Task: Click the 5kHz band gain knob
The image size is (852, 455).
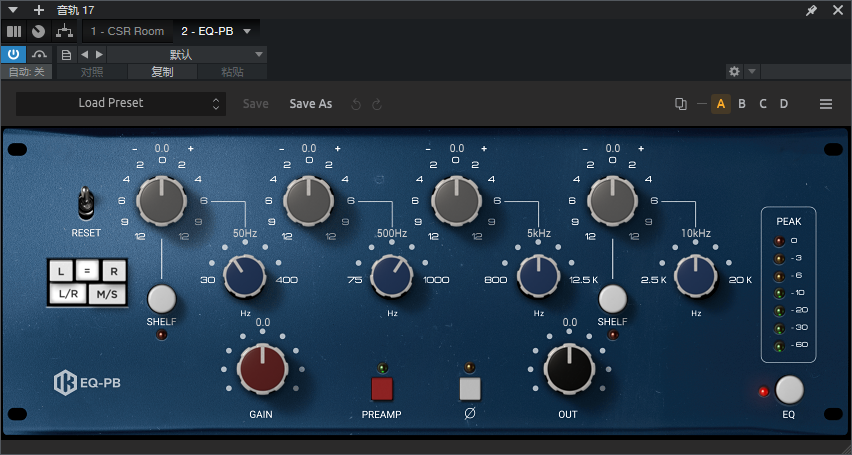Action: click(456, 201)
